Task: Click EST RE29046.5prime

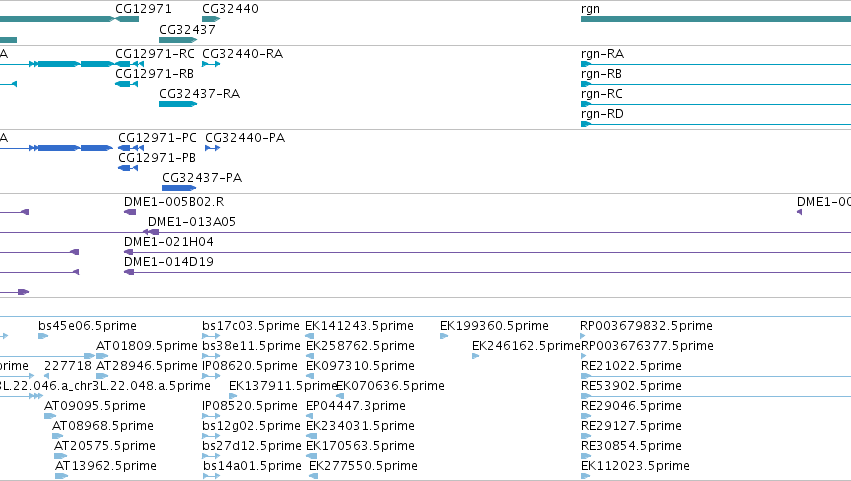Action: click(631, 406)
